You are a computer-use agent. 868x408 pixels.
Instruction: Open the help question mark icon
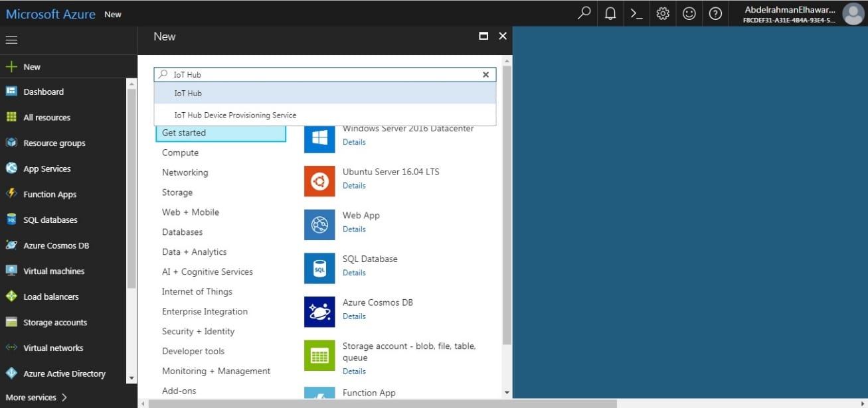click(715, 13)
